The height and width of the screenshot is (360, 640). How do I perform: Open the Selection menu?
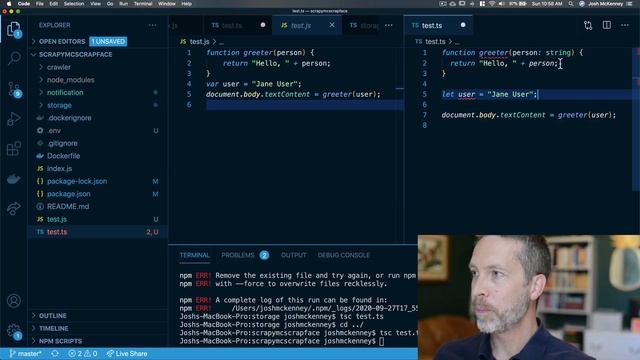(74, 4)
